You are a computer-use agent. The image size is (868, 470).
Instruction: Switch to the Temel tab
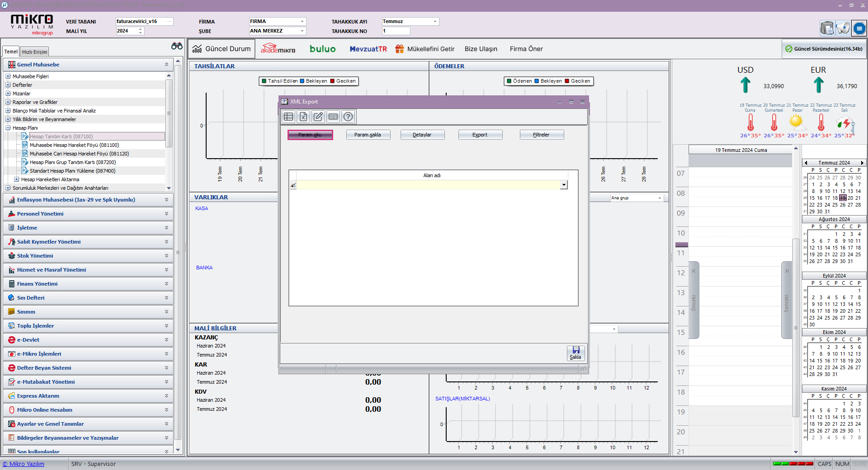coord(11,52)
